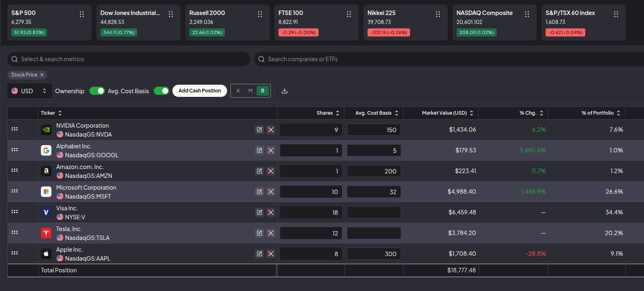Viewport: 644px width, 291px height.
Task: Delete the Microsoft Corporation row
Action: point(271,192)
